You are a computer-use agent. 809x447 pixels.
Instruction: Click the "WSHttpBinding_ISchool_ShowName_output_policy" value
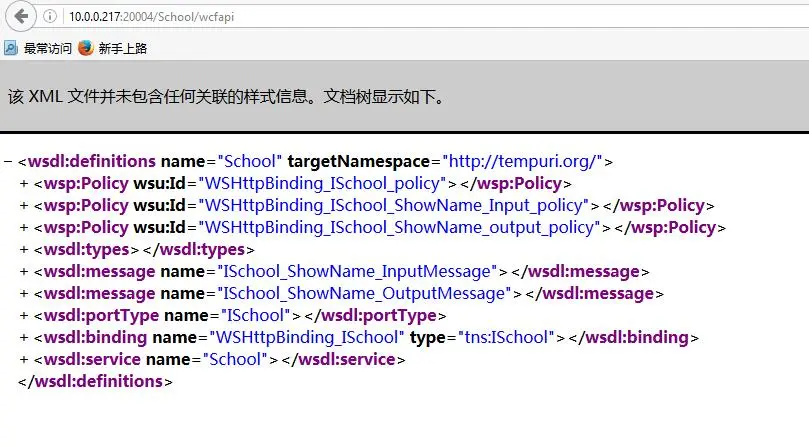point(399,228)
